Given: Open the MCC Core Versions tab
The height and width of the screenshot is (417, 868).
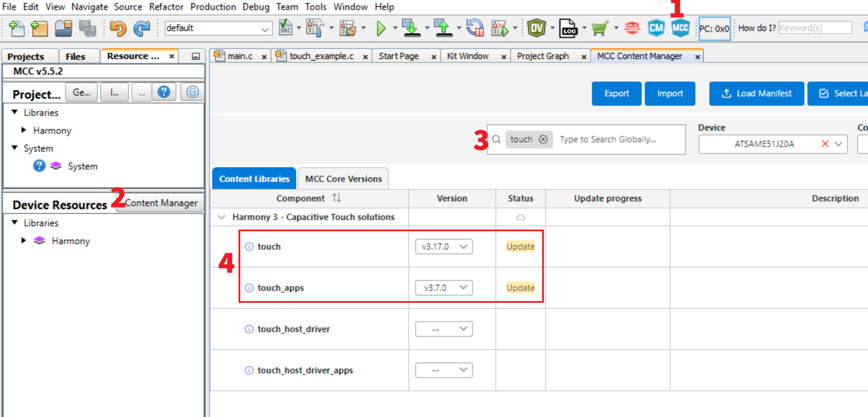Looking at the screenshot, I should coord(343,179).
